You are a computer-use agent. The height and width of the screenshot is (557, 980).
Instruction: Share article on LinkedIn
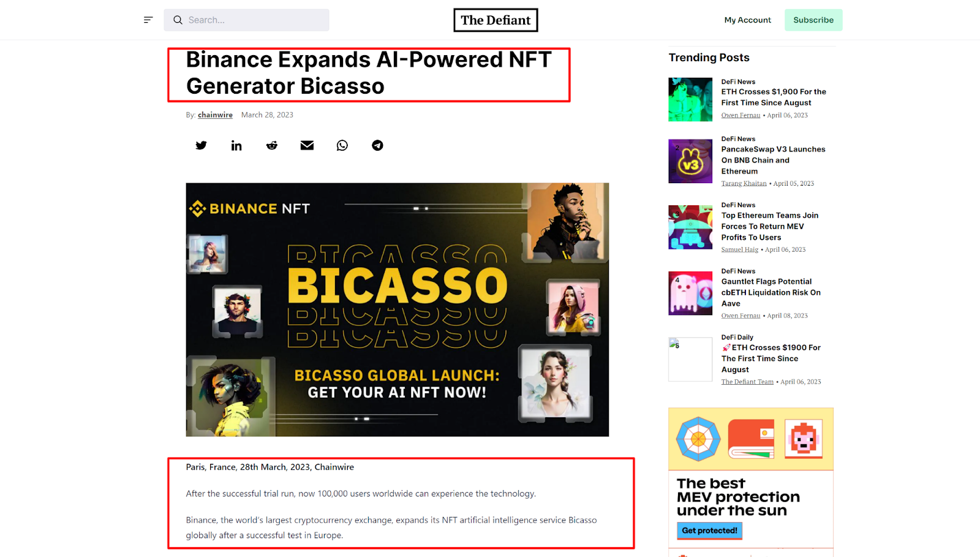click(236, 145)
